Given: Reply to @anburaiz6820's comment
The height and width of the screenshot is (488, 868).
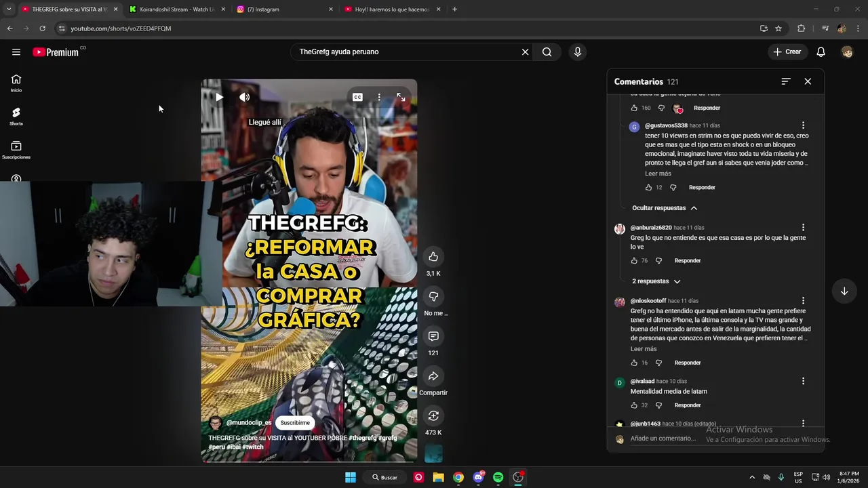Looking at the screenshot, I should (688, 261).
